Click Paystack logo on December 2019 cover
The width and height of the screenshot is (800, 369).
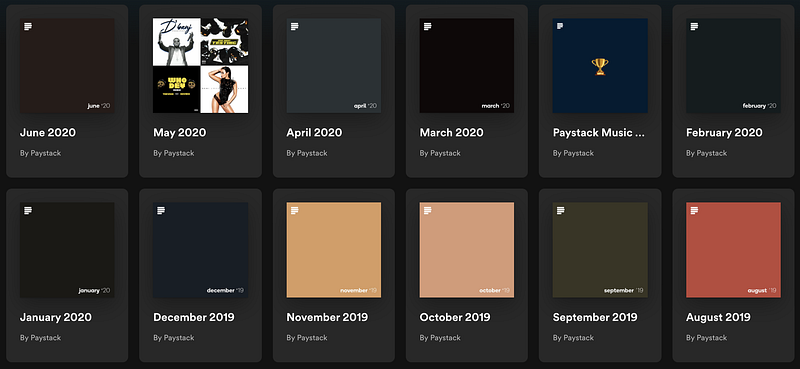click(x=161, y=210)
